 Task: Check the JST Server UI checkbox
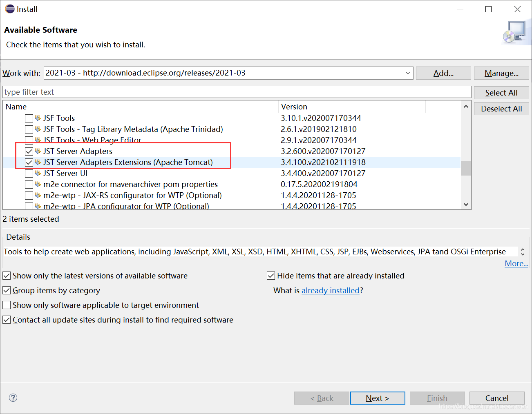[29, 174]
